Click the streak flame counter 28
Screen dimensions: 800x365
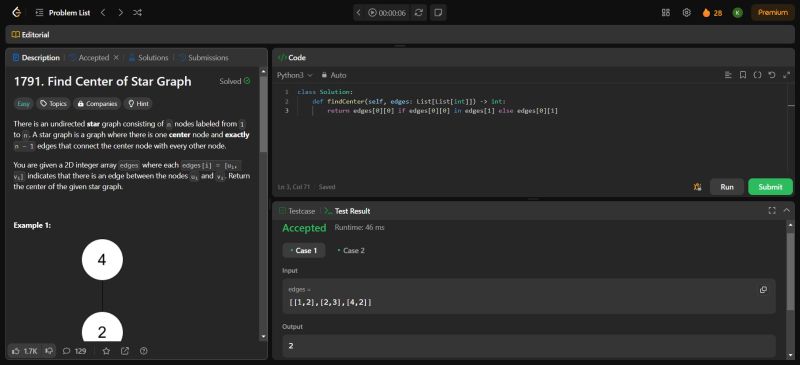[x=712, y=13]
